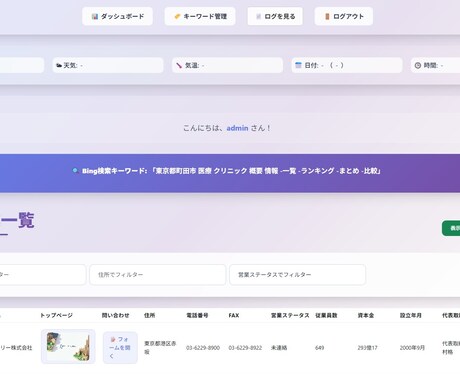The image size is (460, 380).
Task: Click the temperature thermometer icon
Action: 179,65
